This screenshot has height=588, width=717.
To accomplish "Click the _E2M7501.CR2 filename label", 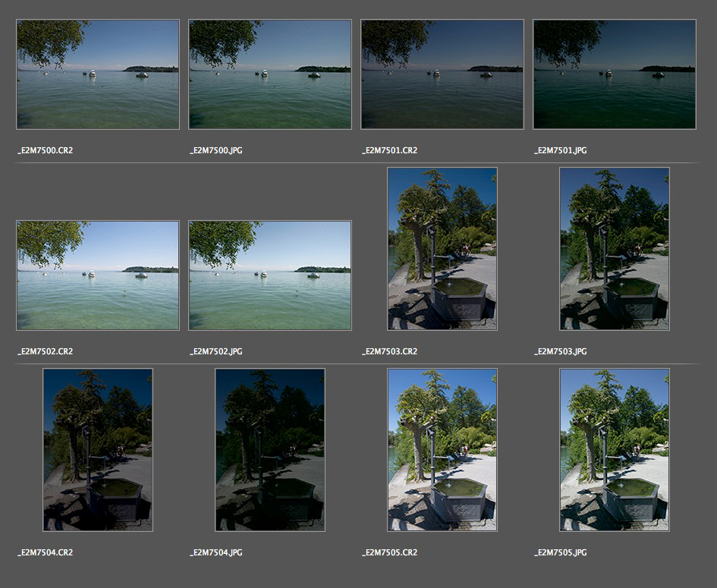I will (390, 151).
